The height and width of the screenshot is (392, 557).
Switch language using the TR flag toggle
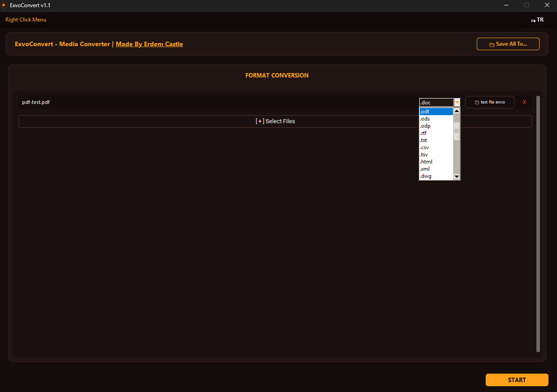coord(537,20)
